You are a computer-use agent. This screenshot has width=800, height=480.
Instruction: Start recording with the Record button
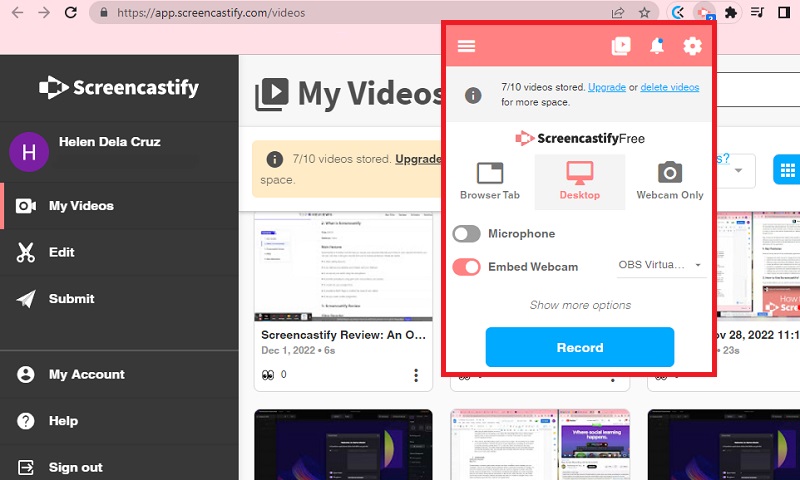point(580,347)
